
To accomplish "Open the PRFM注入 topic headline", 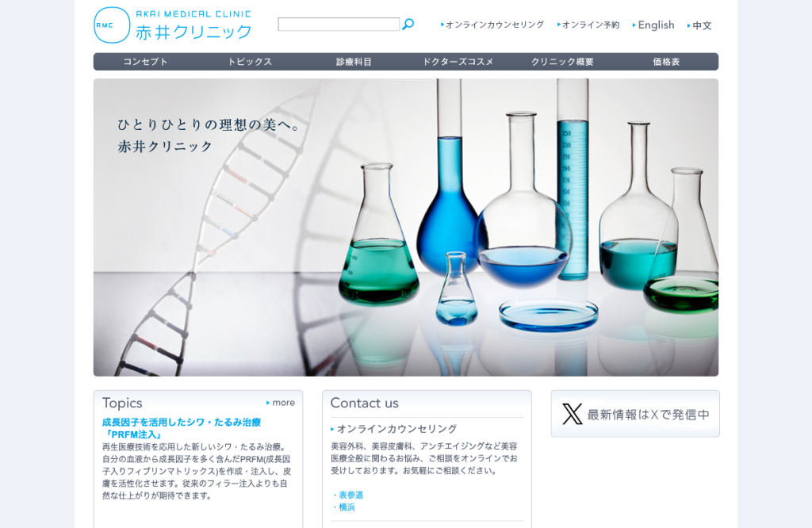I will [182, 429].
